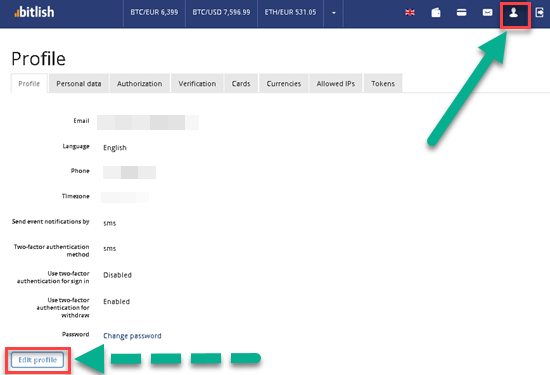The width and height of the screenshot is (550, 375).
Task: Click the blurred Email value
Action: [148, 122]
